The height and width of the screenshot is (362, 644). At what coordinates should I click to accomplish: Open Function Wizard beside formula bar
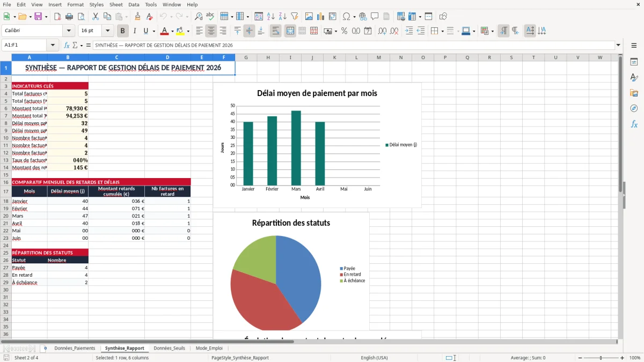click(67, 46)
